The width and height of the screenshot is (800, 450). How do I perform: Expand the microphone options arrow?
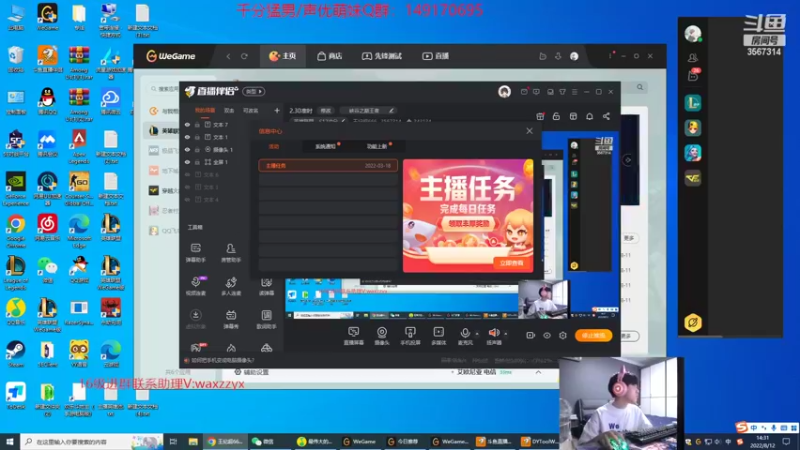477,334
